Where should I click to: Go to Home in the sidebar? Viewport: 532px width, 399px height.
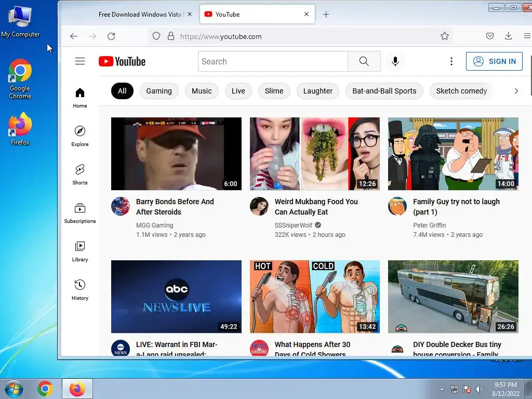(79, 98)
